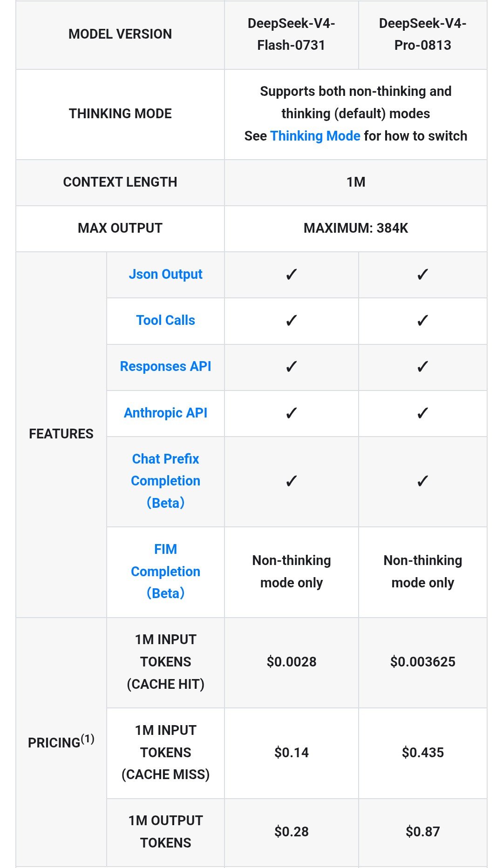Click the $0.0028 cache hit price
The height and width of the screenshot is (868, 503).
(x=292, y=662)
